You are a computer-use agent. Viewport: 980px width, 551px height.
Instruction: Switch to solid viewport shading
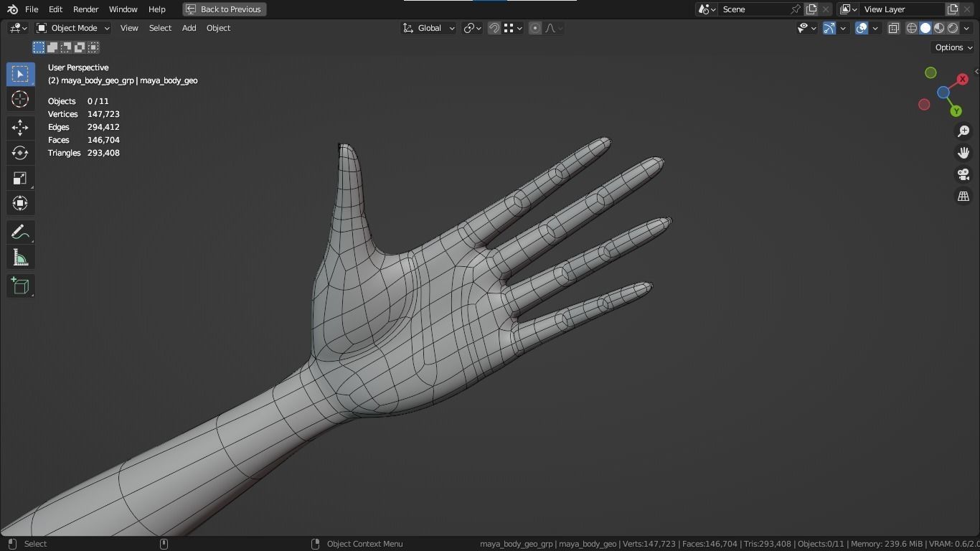pos(925,28)
